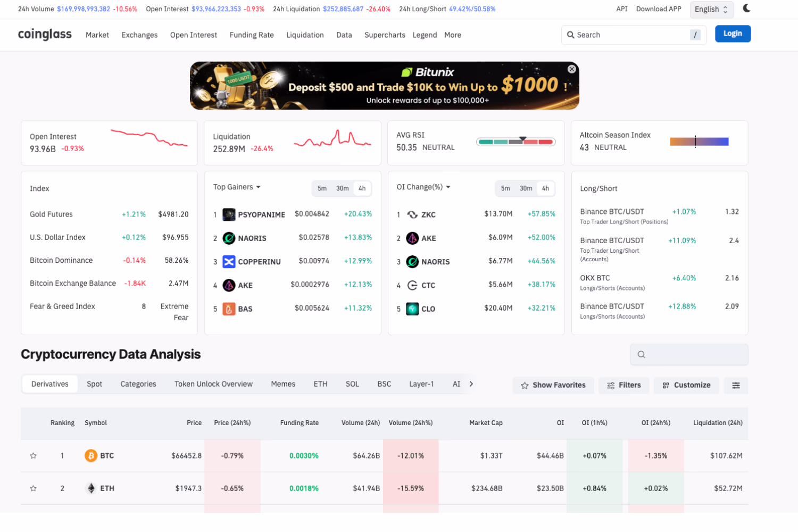Click the search icon in Cryptocurrency Data Analysis
Screen dimensions: 798x532
pos(642,354)
